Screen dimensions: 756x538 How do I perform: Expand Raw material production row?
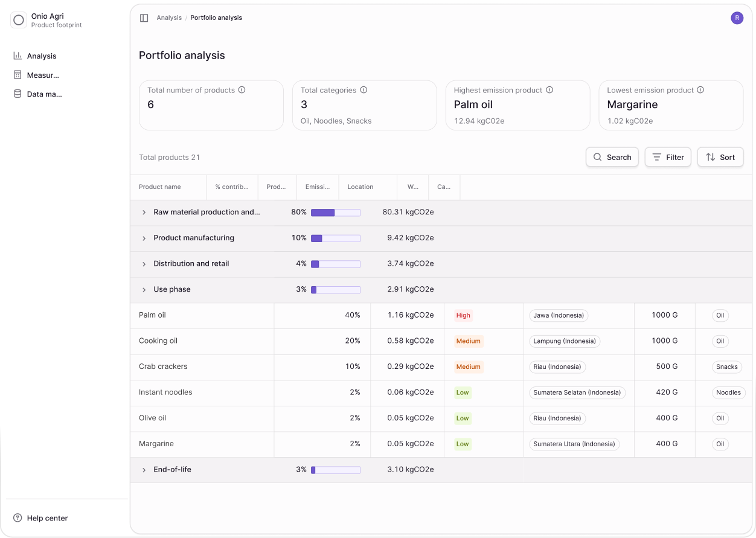[144, 213]
